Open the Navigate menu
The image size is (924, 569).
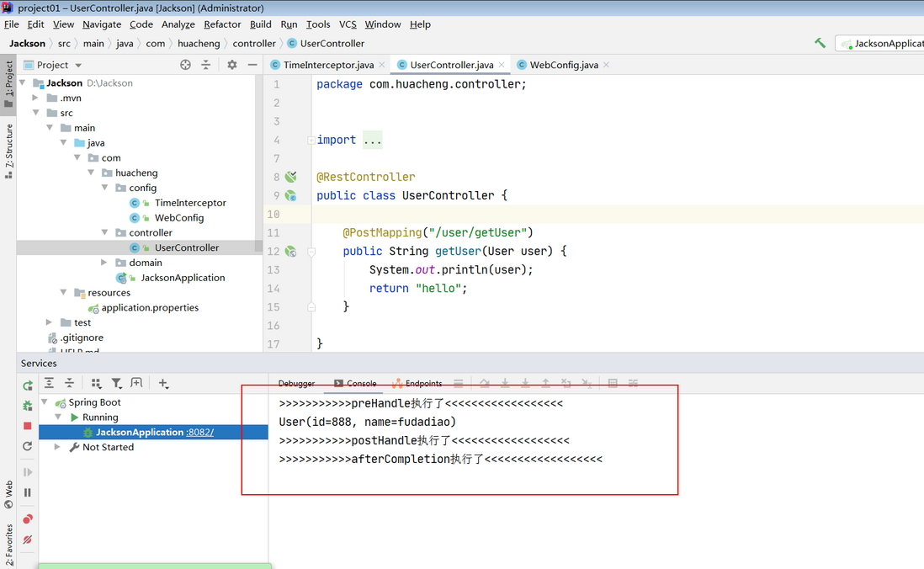101,24
